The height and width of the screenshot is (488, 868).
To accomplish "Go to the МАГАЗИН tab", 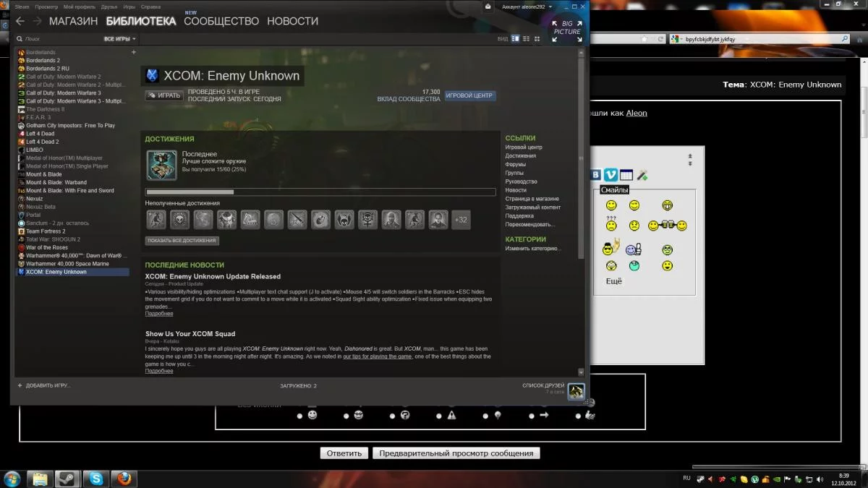I will tap(73, 21).
